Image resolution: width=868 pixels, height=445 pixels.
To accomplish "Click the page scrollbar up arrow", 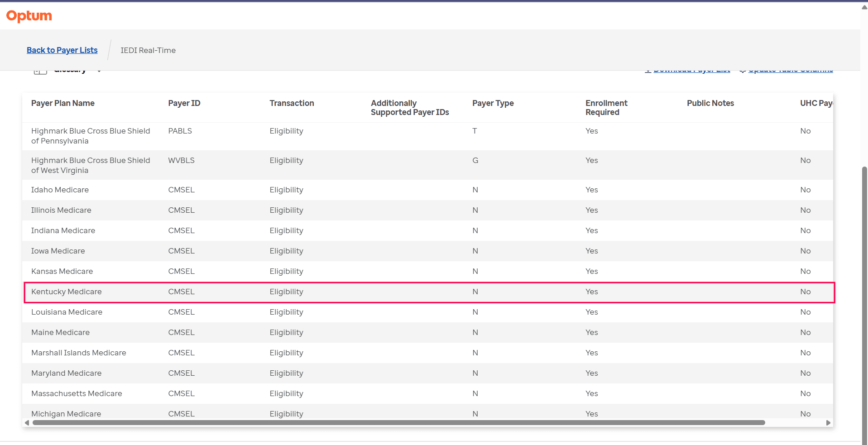I will tap(864, 7).
